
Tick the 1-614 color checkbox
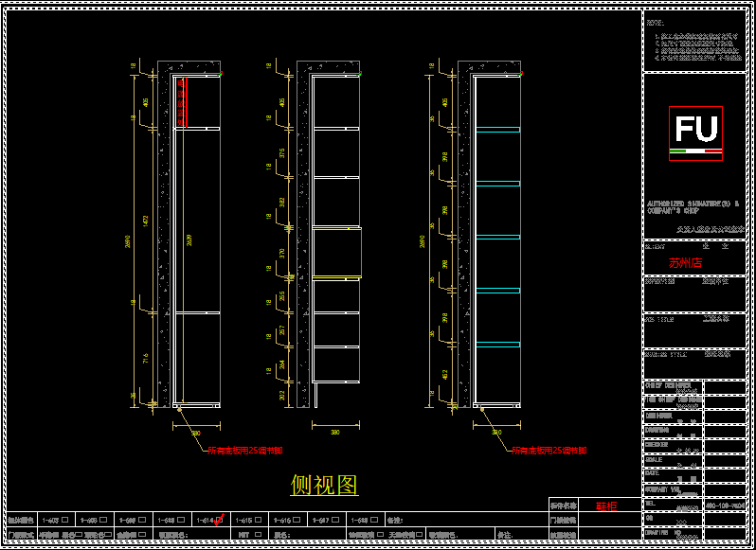(220, 520)
